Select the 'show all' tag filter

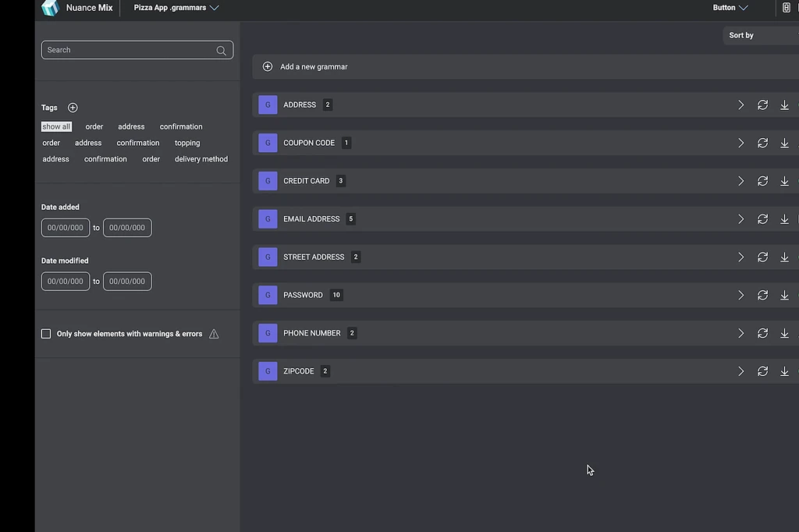coord(56,127)
